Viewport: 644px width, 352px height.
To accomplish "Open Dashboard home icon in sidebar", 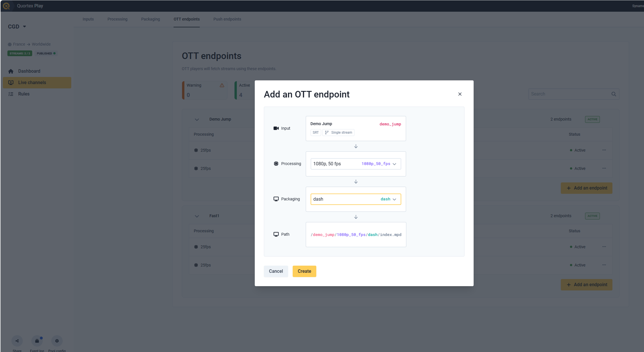I will (x=11, y=71).
